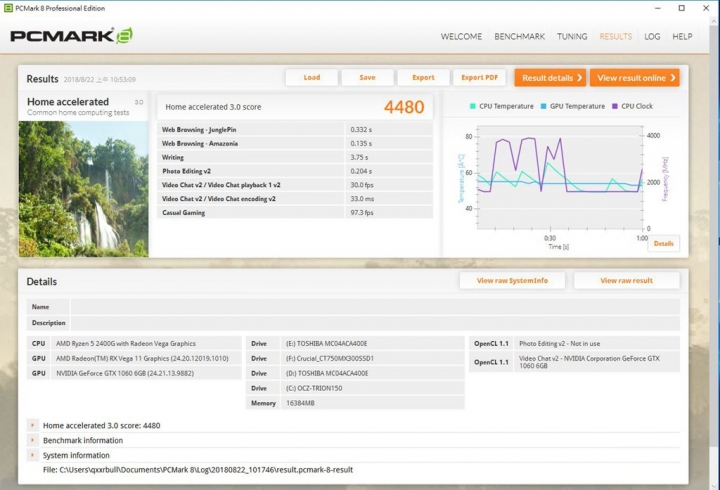Click the Name input field
This screenshot has width=720, height=490.
[x=375, y=307]
